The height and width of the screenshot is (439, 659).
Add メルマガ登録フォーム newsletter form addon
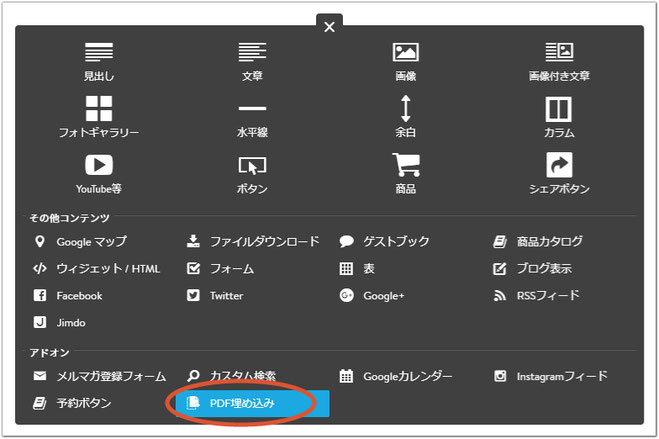tap(99, 376)
